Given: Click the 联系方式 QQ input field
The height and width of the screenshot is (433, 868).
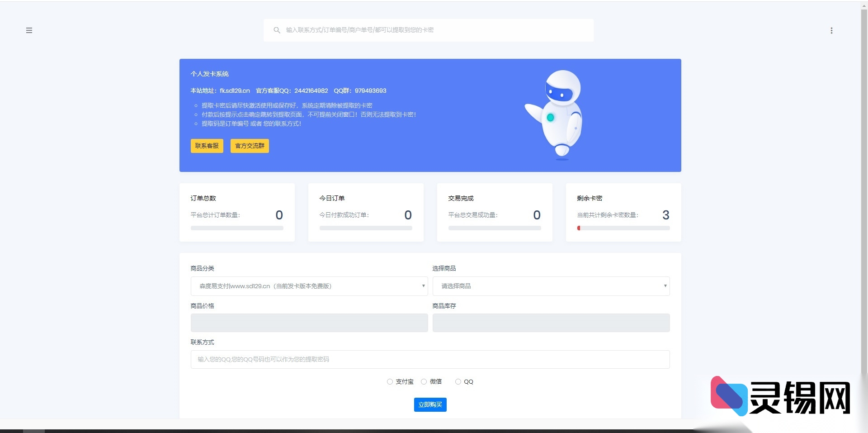Looking at the screenshot, I should [x=430, y=359].
